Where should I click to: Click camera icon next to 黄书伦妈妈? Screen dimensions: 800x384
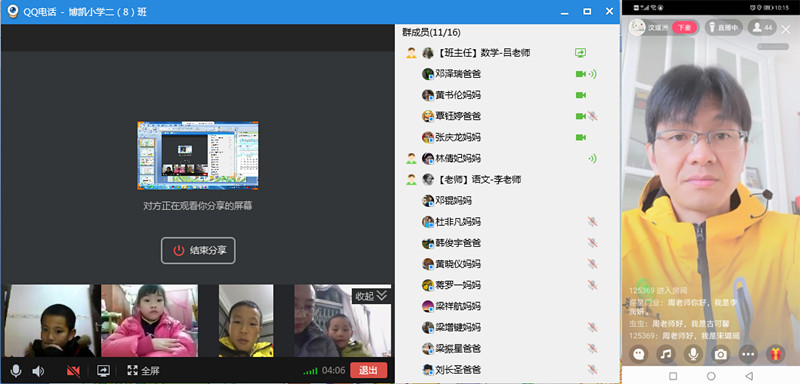(x=581, y=95)
